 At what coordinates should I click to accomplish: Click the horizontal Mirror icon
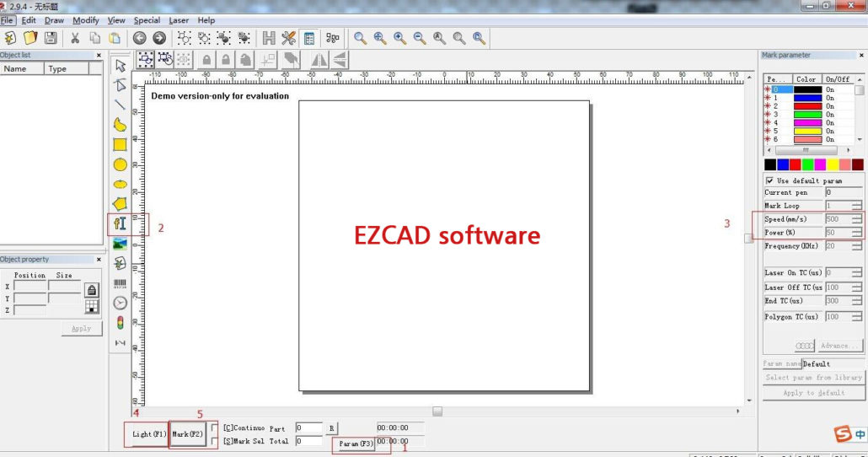click(x=319, y=59)
